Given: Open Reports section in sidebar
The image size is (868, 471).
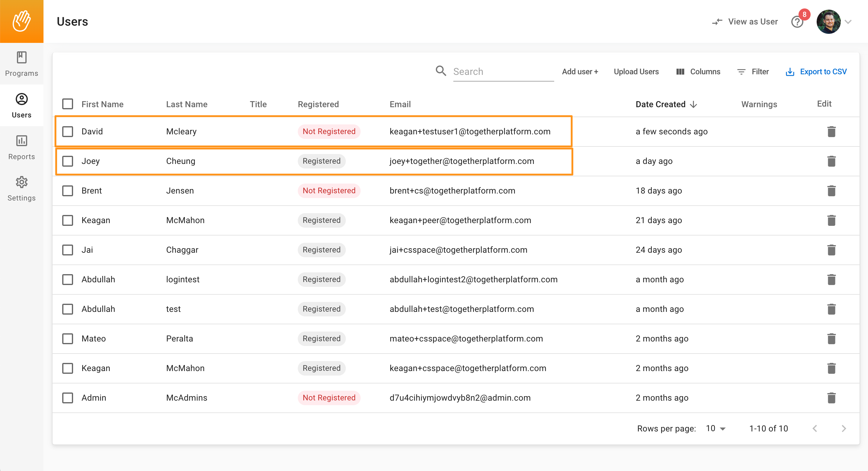Looking at the screenshot, I should [21, 147].
